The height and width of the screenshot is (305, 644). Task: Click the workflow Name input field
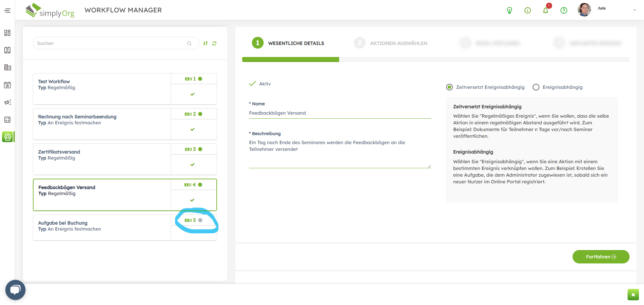[x=339, y=113]
